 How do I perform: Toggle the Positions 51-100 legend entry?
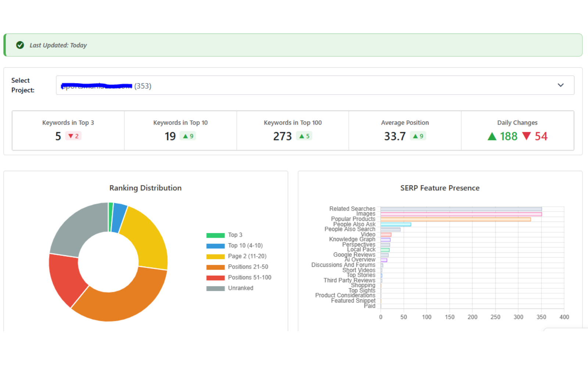click(x=243, y=277)
